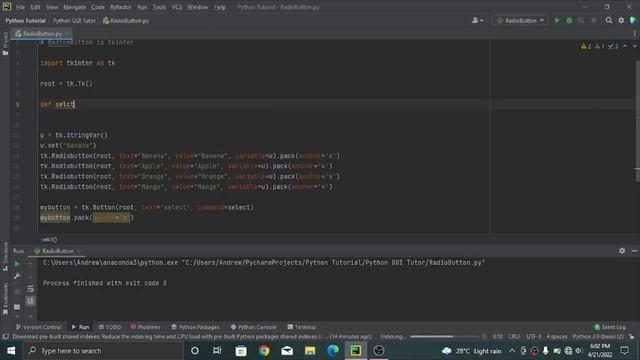Open the Project side tool window

pos(5,44)
